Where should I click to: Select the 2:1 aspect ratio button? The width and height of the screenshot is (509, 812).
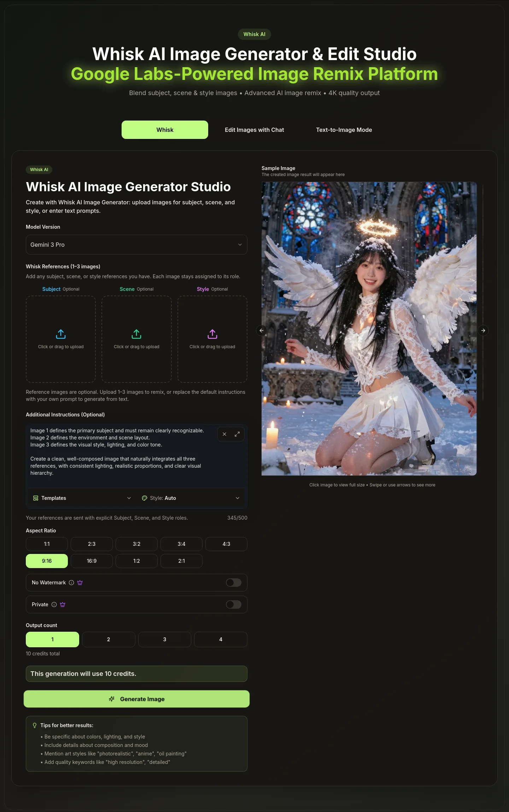tap(181, 561)
